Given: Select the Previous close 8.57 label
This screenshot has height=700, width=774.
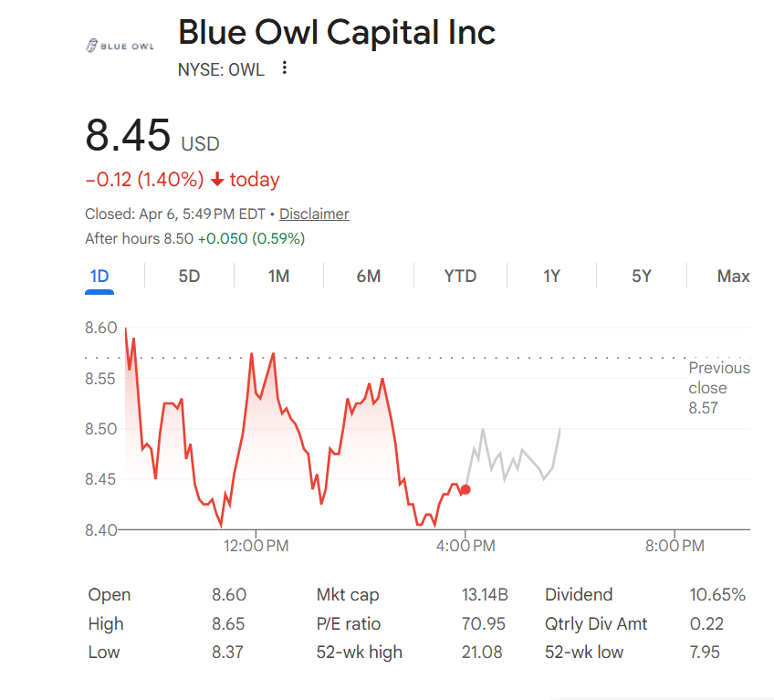Looking at the screenshot, I should pyautogui.click(x=719, y=387).
